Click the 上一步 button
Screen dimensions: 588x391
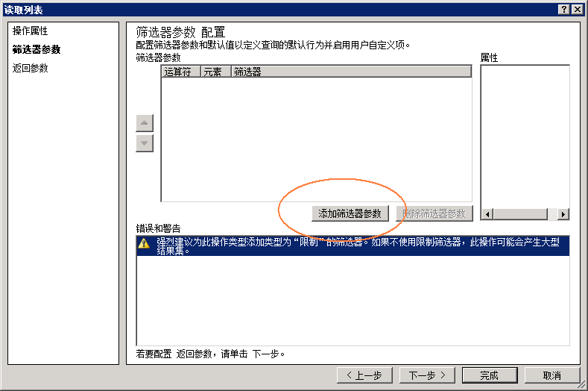click(x=364, y=375)
